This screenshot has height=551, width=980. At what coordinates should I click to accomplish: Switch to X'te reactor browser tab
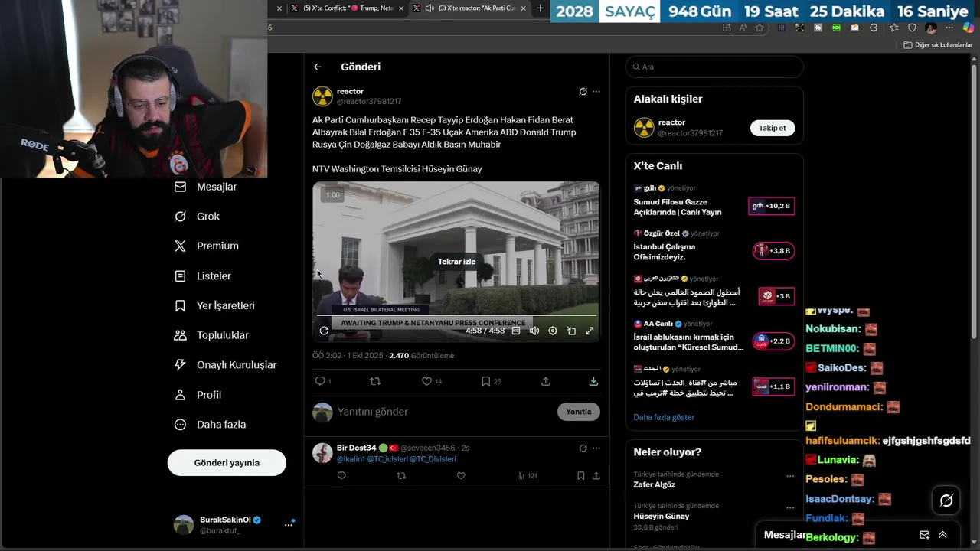click(469, 8)
